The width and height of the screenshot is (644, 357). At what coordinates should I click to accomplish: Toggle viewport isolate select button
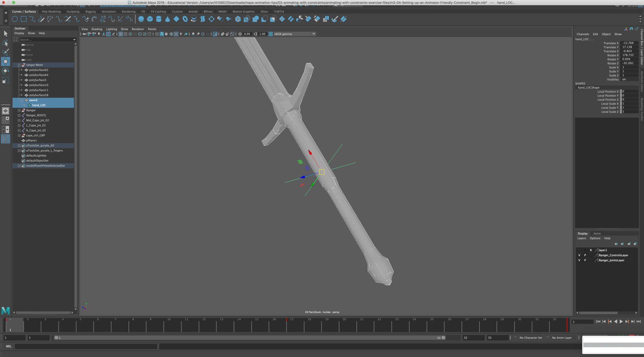[x=215, y=34]
